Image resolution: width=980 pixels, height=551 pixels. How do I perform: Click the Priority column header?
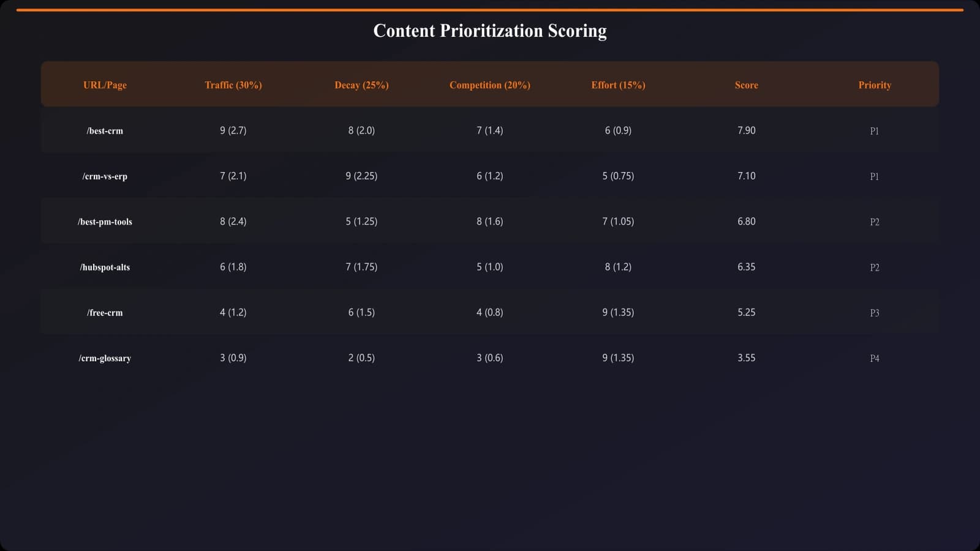[x=875, y=85]
